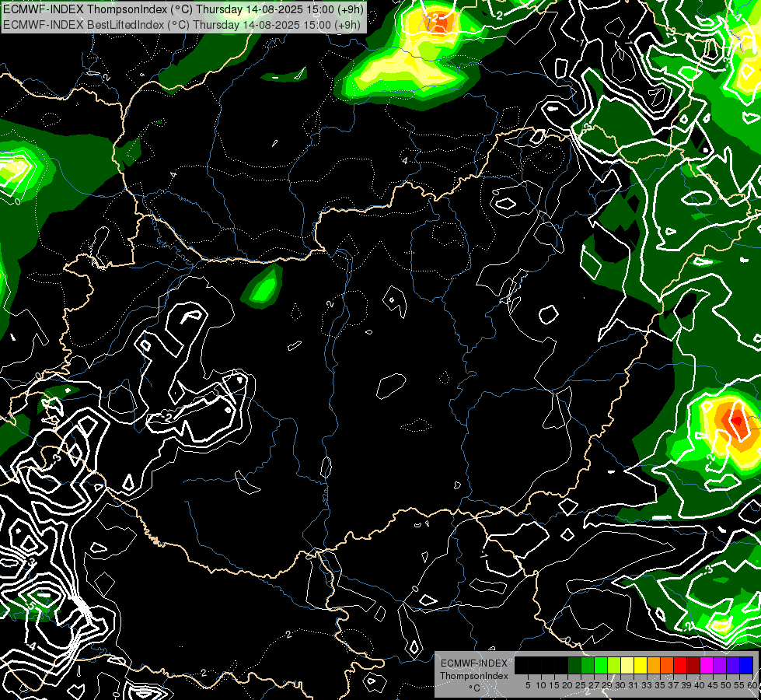Click the legend tick label '39'
Image resolution: width=761 pixels, height=700 pixels.
click(x=686, y=685)
